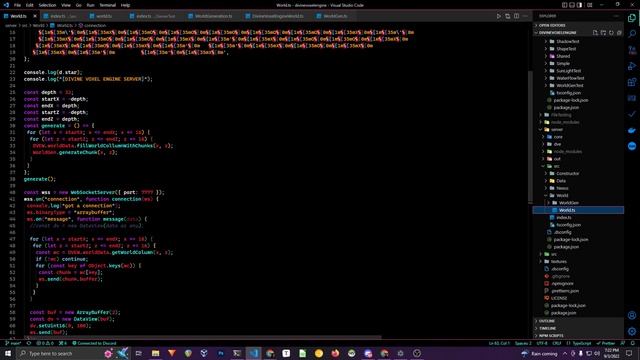Click the editor horizontal scrollbar
640x360 pixels.
point(204,338)
